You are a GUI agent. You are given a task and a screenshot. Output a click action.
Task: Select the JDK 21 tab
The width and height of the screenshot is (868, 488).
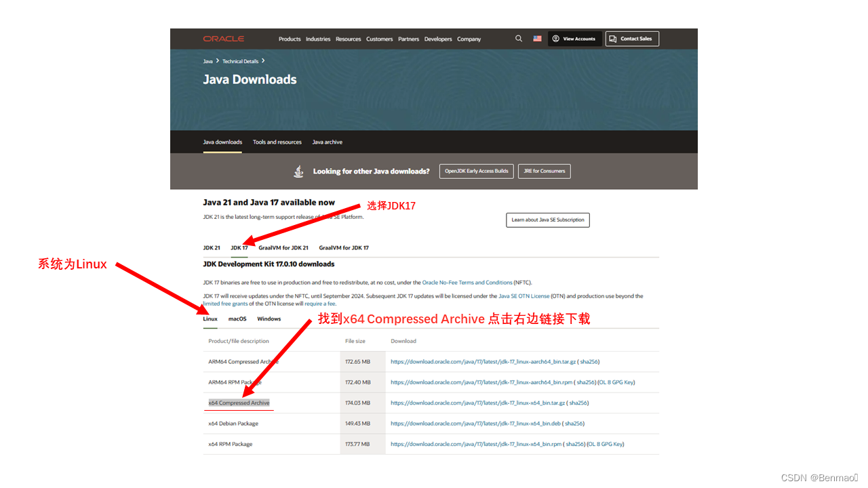click(x=212, y=248)
